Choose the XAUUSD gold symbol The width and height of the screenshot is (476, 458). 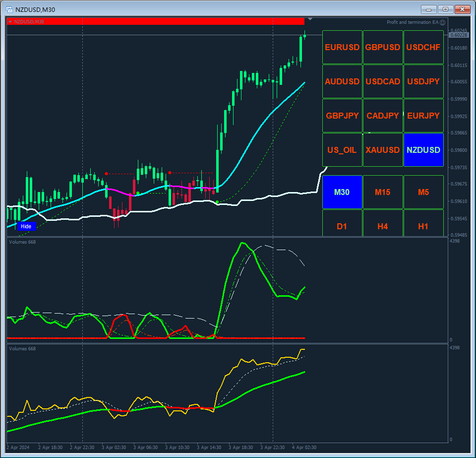(x=383, y=150)
